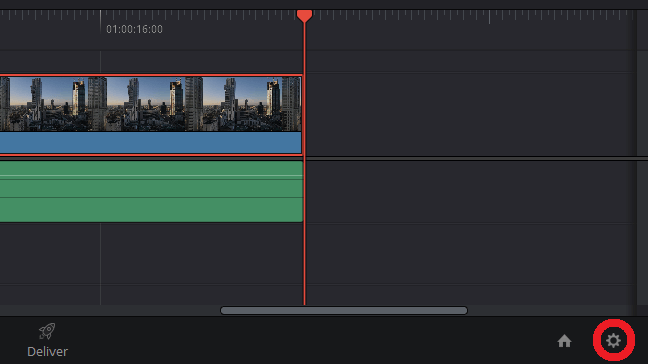Select the city skyline video clip
Screen dimensions: 648x364
(x=151, y=104)
